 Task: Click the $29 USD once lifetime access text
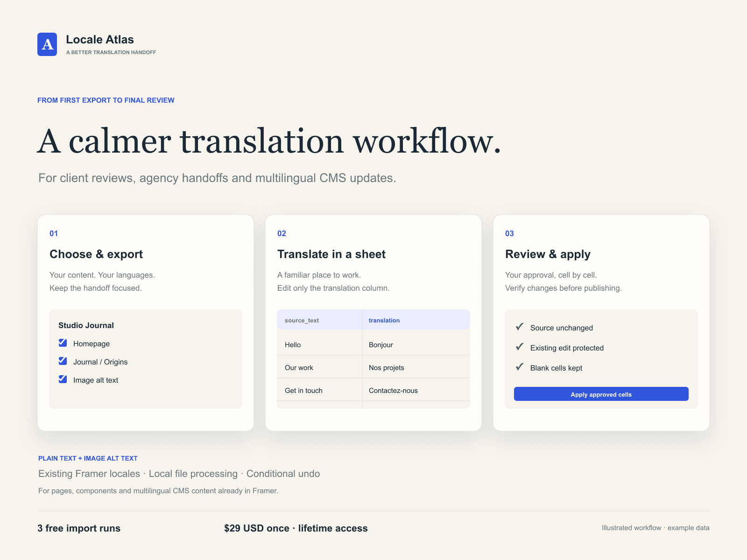pyautogui.click(x=296, y=528)
